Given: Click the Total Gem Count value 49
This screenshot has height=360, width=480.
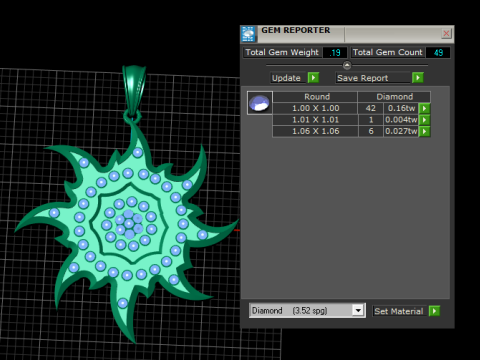Looking at the screenshot, I should point(438,53).
